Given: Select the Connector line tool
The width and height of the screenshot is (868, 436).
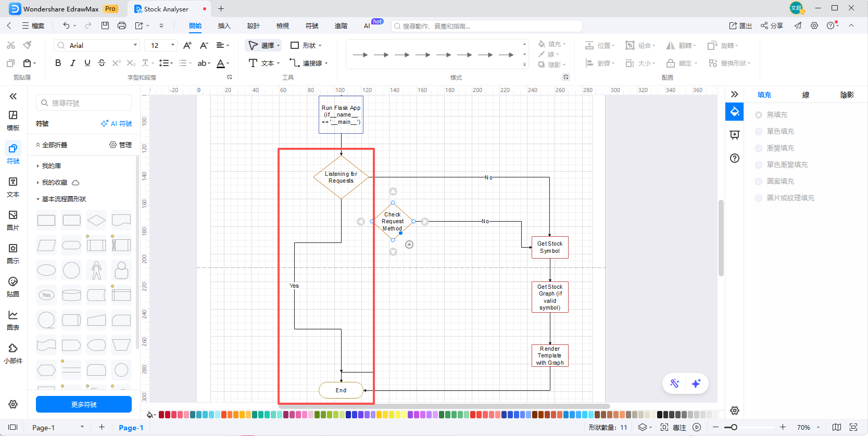Looking at the screenshot, I should [x=309, y=63].
